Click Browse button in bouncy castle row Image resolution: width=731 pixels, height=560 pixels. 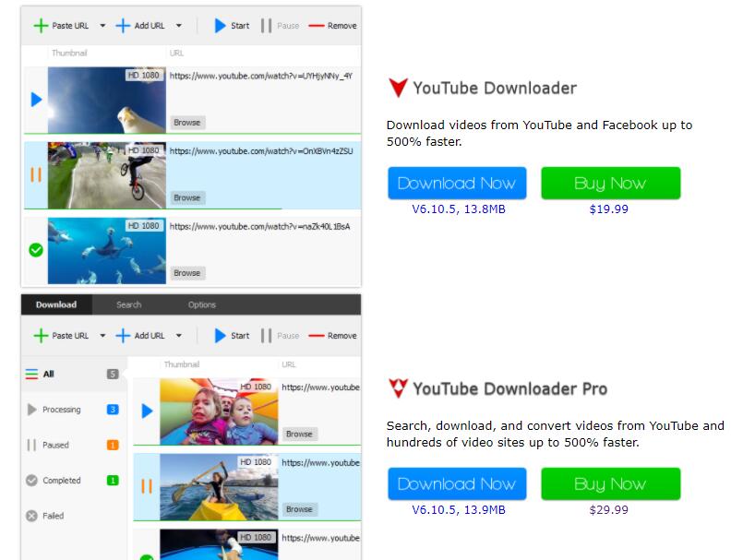[299, 434]
